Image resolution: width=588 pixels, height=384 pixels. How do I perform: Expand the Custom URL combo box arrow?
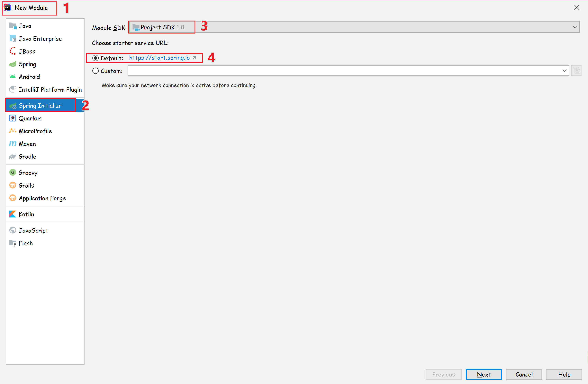click(x=564, y=71)
